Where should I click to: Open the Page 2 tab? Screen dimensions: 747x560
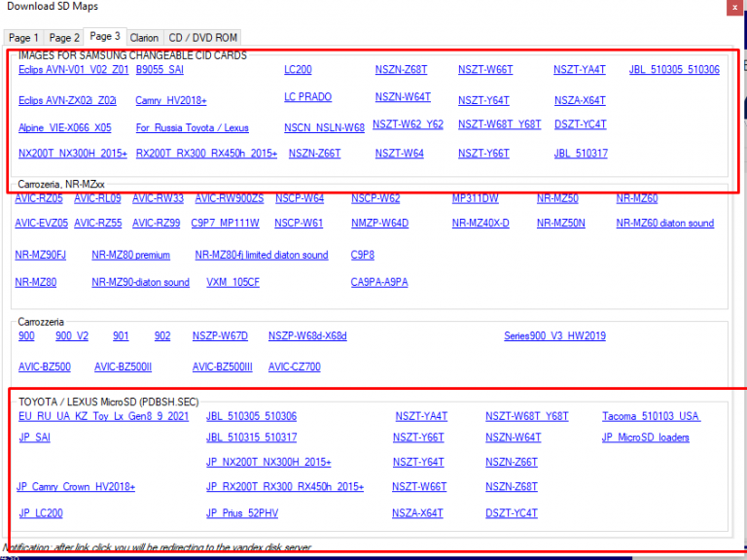(65, 38)
